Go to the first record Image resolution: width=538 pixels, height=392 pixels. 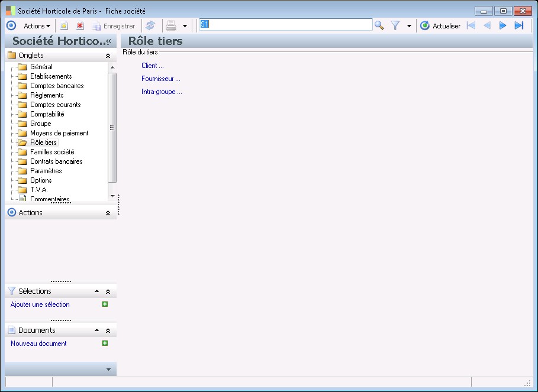[x=471, y=25]
